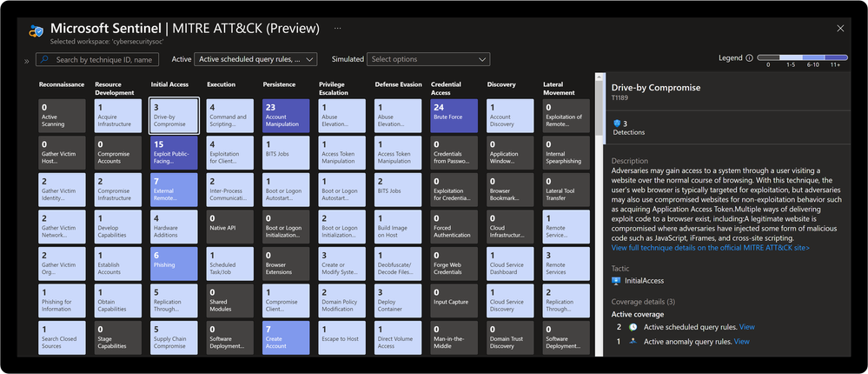Select the Input Capture tile
This screenshot has width=868, height=374.
pos(454,300)
